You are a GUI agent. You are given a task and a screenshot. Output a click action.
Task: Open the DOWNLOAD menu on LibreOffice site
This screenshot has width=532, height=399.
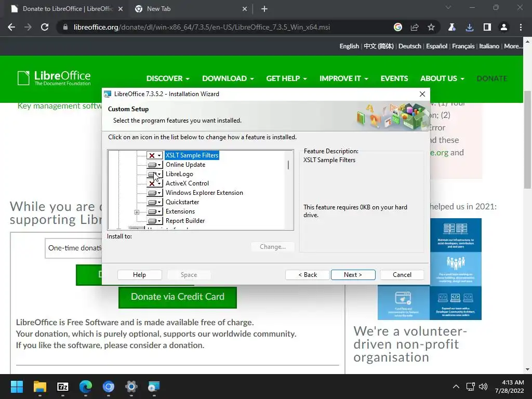pos(228,78)
